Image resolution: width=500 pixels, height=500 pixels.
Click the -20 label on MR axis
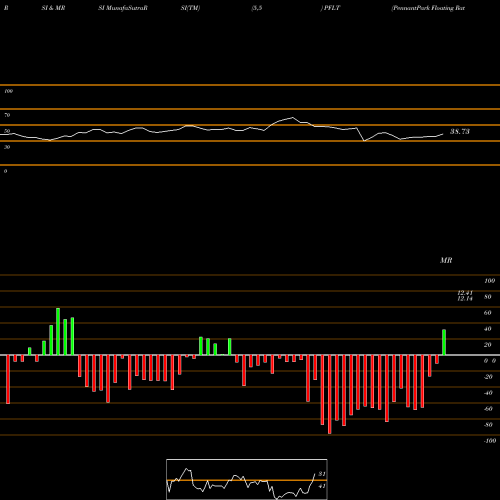pos(488,377)
